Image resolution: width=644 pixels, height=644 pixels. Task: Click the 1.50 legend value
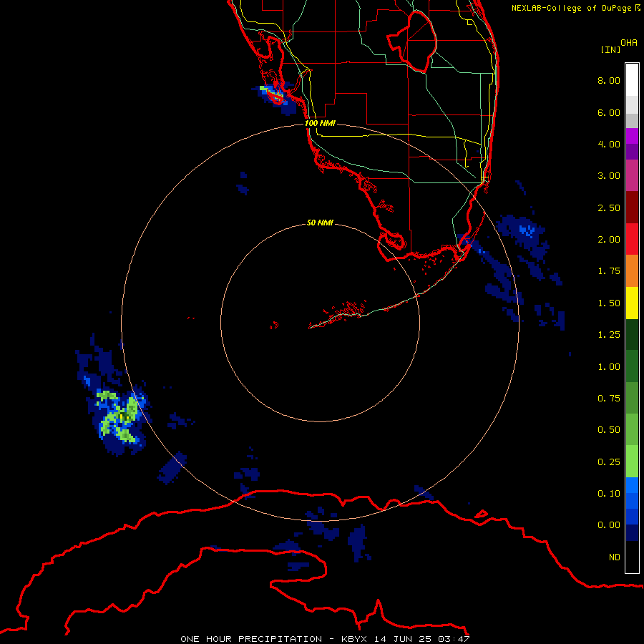[609, 303]
